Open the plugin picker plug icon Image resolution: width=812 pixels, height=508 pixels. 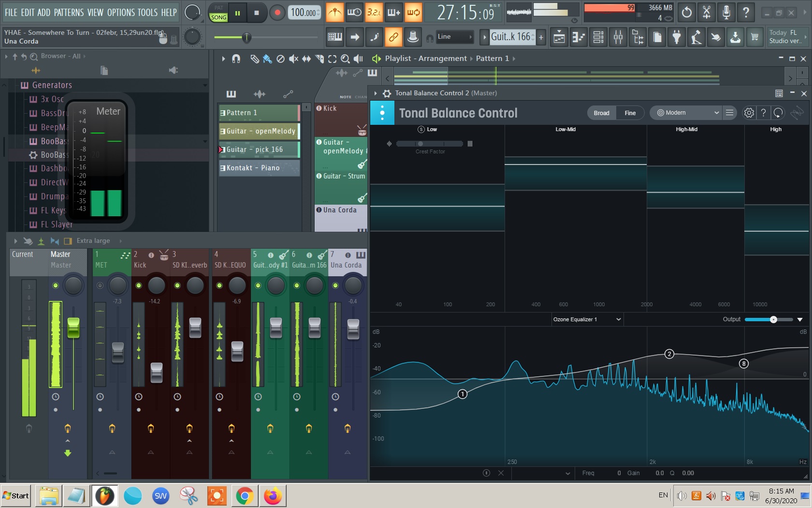click(x=677, y=37)
